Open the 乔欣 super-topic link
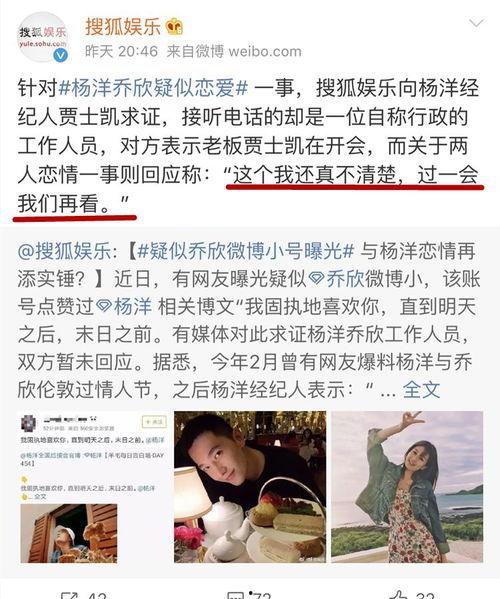Screen dimensions: 500x599 [x=346, y=279]
